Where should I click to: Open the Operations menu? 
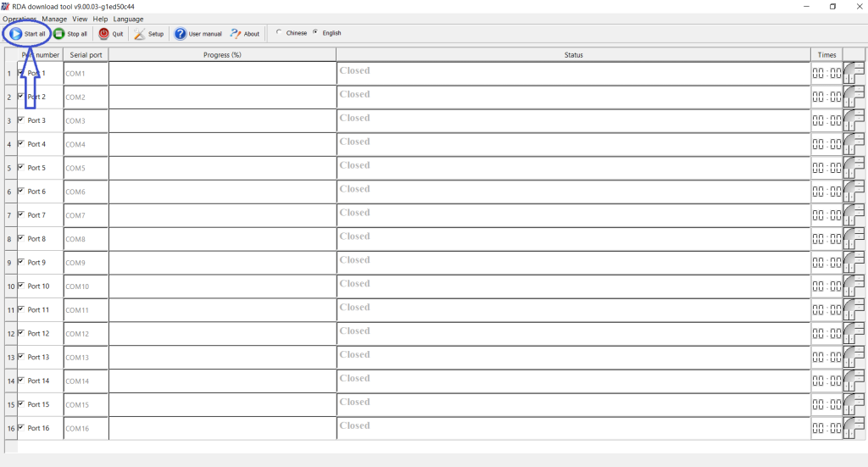pyautogui.click(x=19, y=19)
